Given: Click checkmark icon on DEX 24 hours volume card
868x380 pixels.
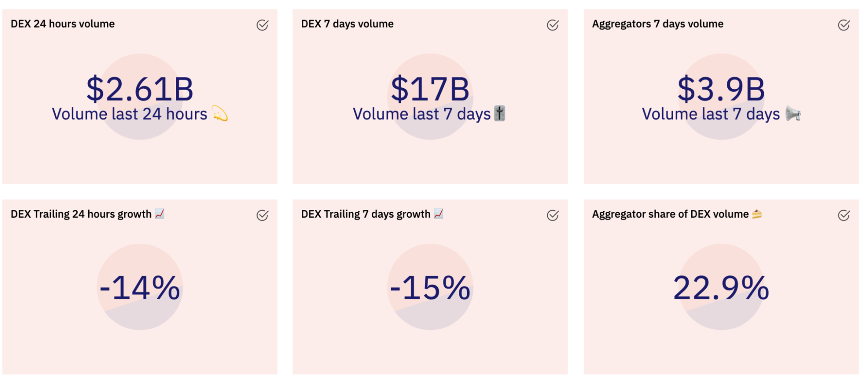Looking at the screenshot, I should tap(262, 25).
